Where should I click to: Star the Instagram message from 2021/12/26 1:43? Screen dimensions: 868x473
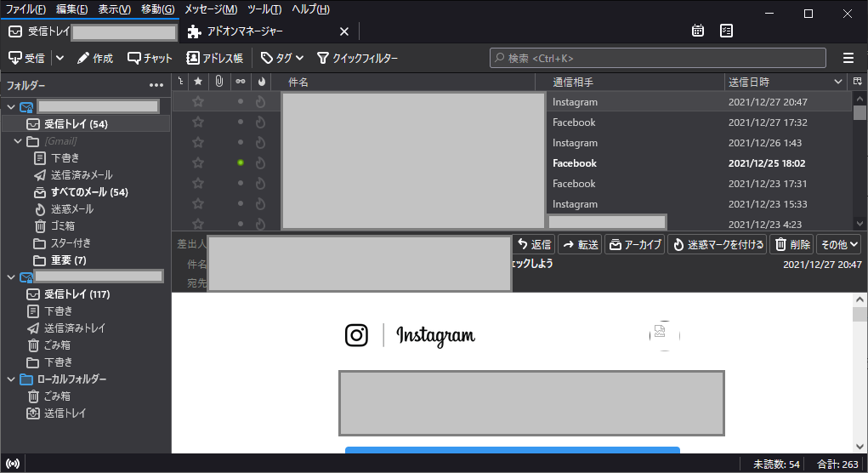[197, 143]
